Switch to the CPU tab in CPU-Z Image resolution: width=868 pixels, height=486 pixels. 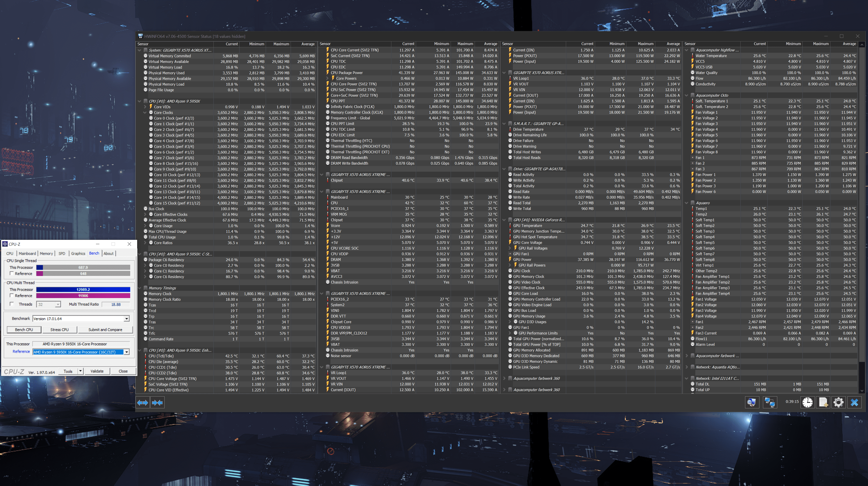10,254
